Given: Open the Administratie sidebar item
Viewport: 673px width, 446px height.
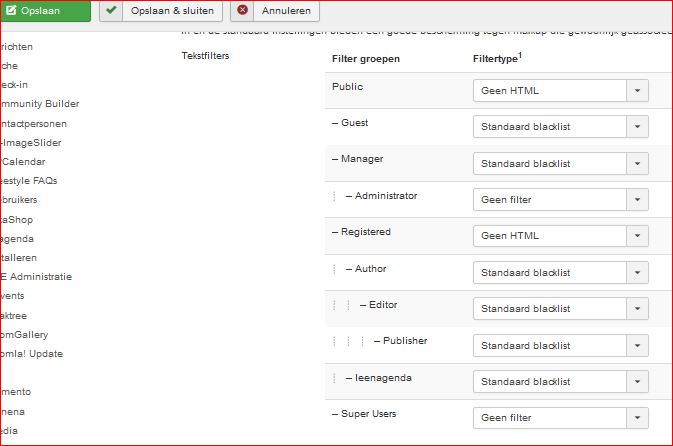Looking at the screenshot, I should [36, 277].
